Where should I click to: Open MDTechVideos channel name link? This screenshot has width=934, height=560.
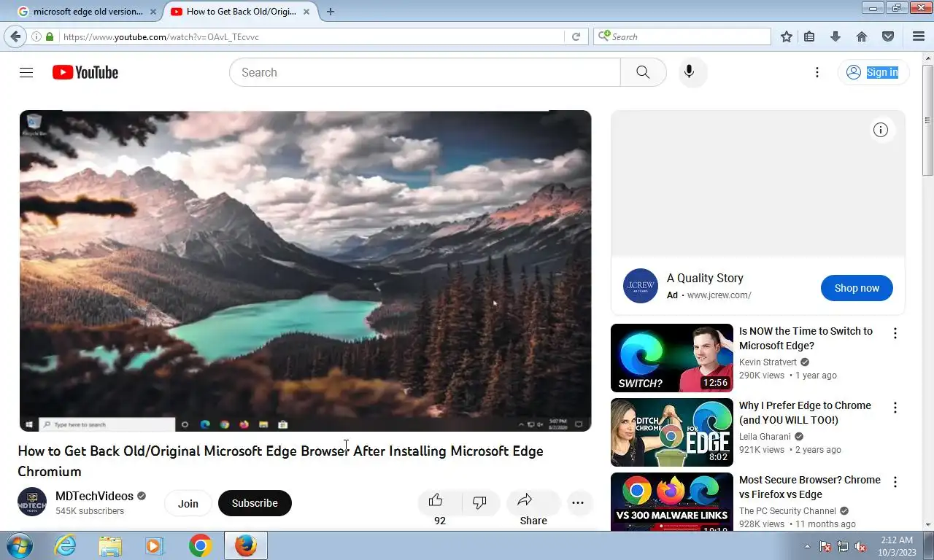[94, 496]
